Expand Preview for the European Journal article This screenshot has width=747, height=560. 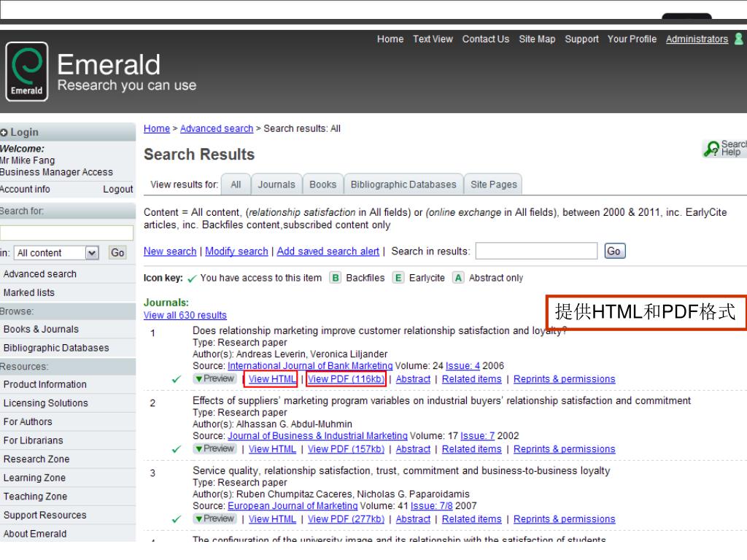coord(215,518)
